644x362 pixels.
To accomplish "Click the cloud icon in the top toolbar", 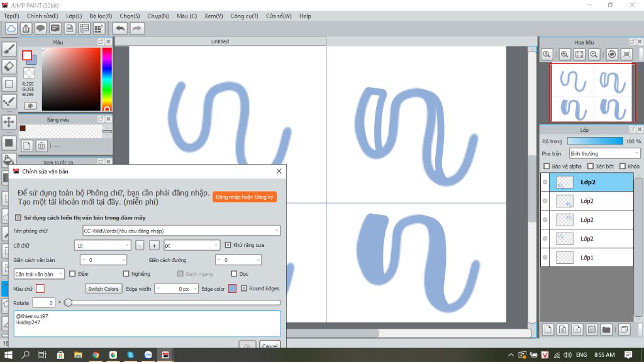I will [11, 28].
